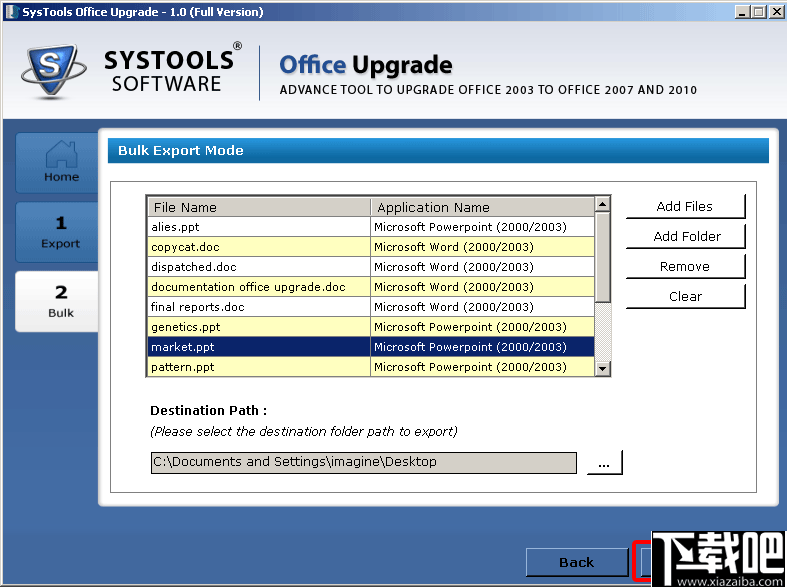
Task: Click the title bar application icon
Action: coord(12,12)
